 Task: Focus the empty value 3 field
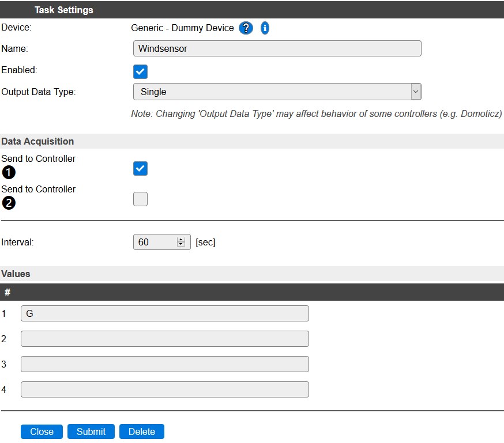164,364
